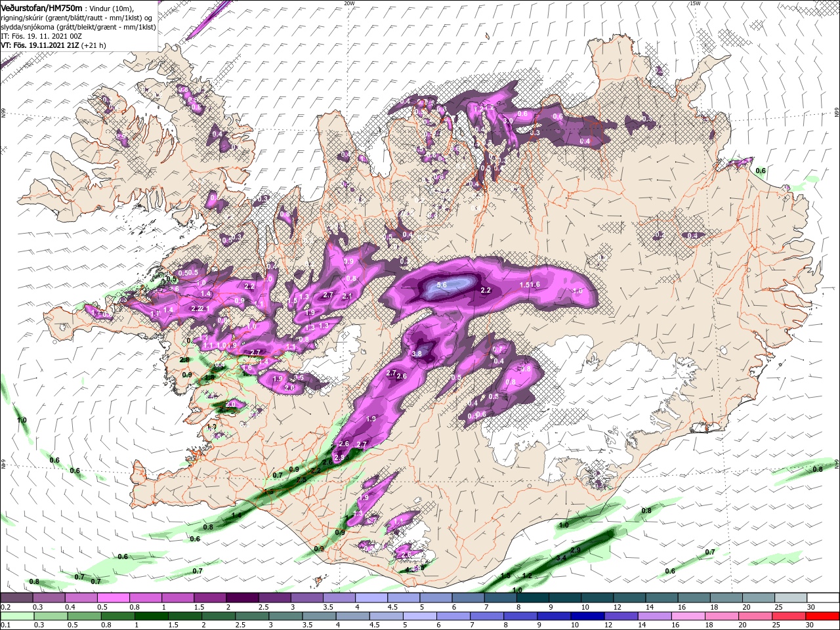
Task: Pick the rain scale swatch between 3.5 and 4
Action: (x=319, y=617)
